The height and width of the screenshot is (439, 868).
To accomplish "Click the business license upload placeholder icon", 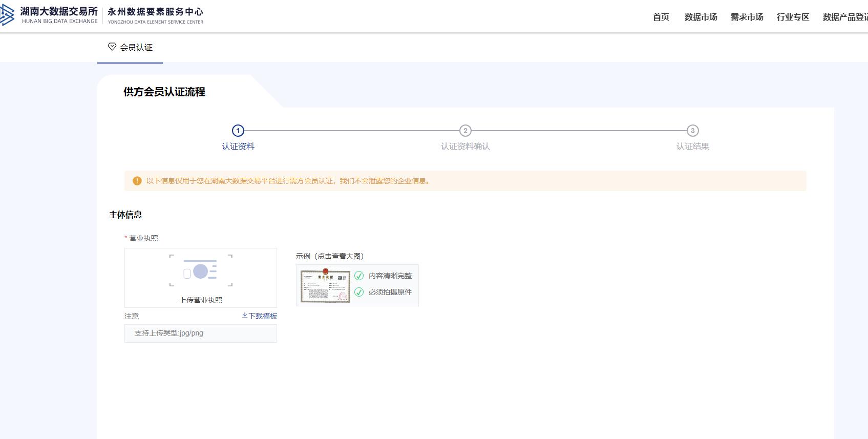I will pyautogui.click(x=200, y=271).
